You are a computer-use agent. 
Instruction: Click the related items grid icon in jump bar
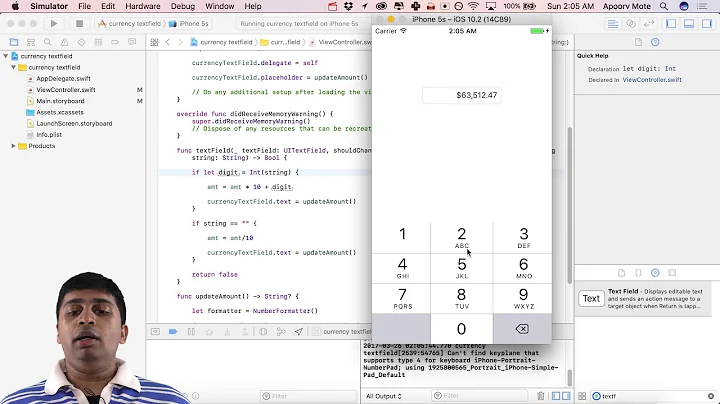pyautogui.click(x=154, y=42)
